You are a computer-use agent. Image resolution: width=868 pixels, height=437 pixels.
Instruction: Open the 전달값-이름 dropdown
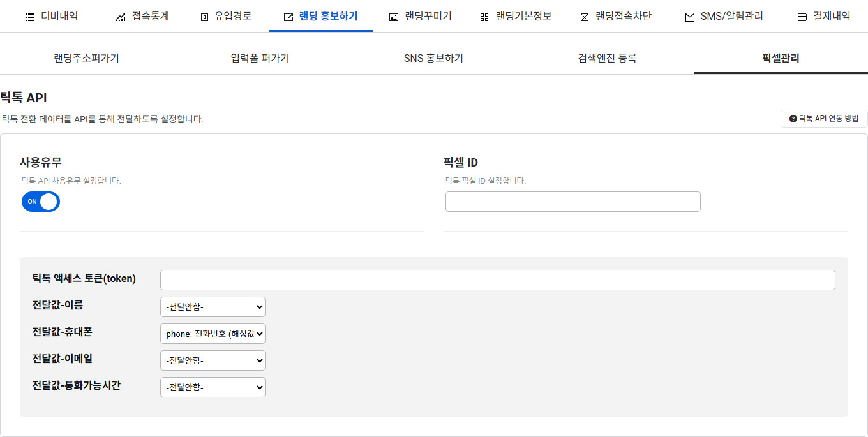(213, 307)
